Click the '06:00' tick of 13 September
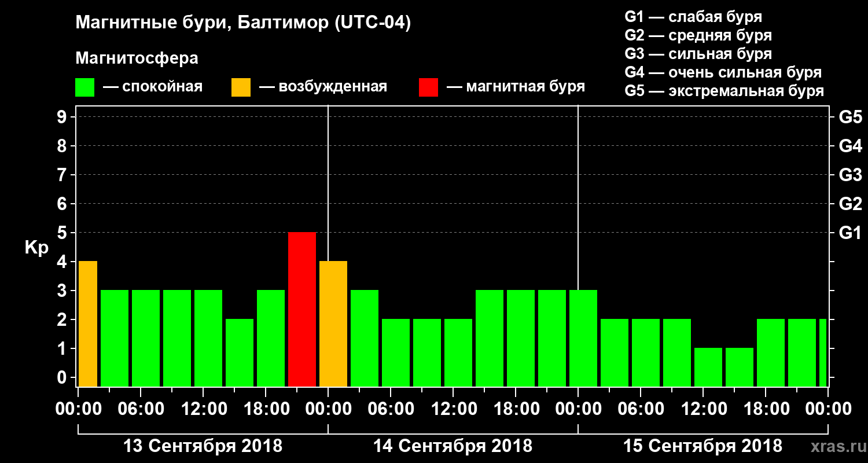 (x=141, y=409)
